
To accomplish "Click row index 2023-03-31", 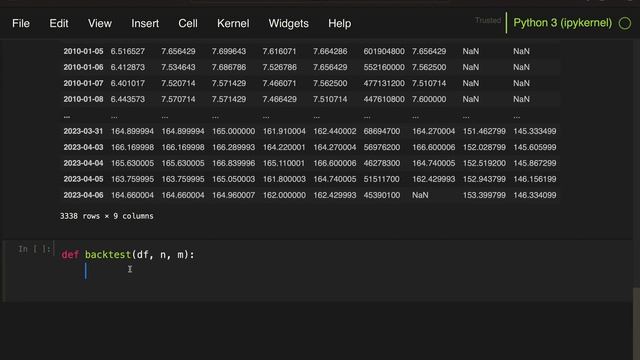I will click(83, 131).
